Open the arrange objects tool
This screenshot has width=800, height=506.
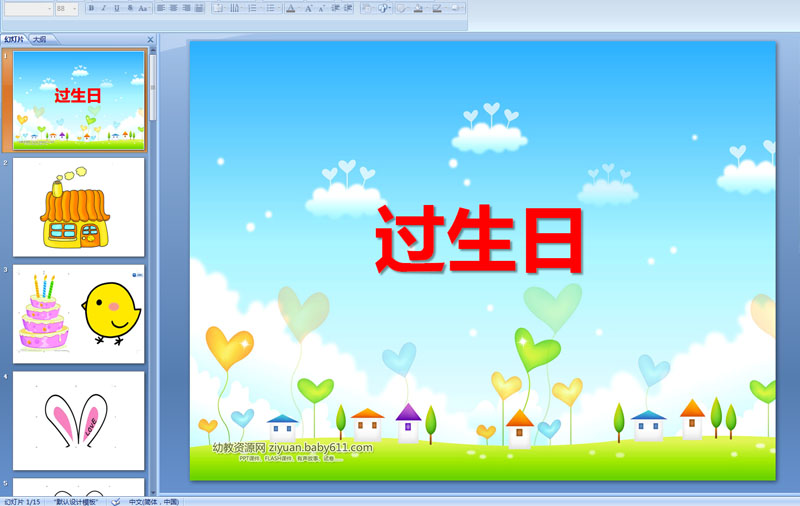[367, 8]
